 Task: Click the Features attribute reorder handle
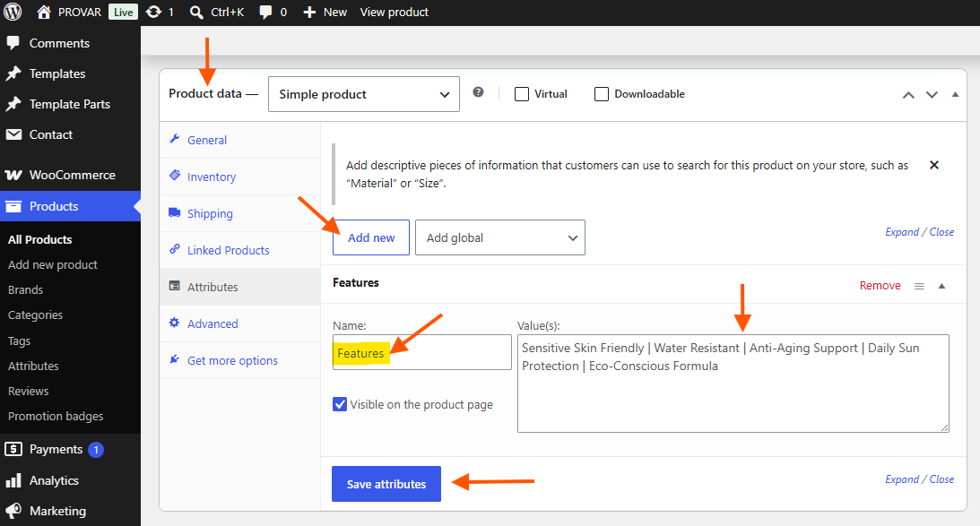coord(919,286)
